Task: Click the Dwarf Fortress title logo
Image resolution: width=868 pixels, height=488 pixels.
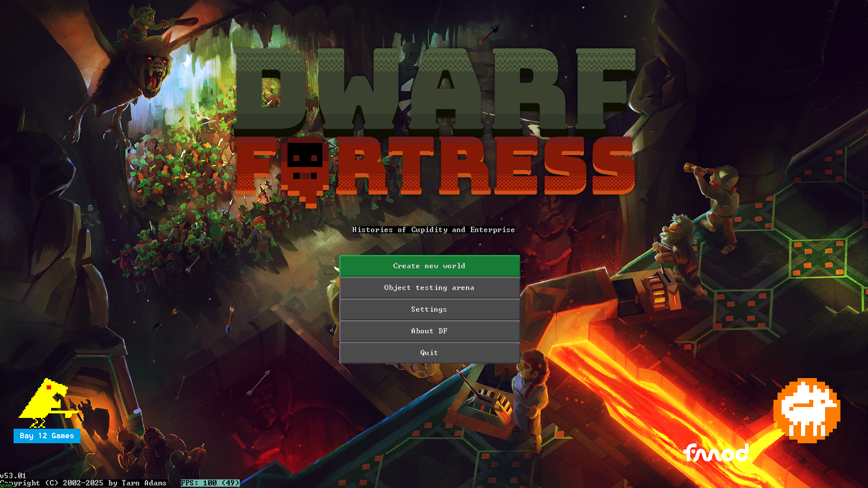Action: click(x=435, y=128)
